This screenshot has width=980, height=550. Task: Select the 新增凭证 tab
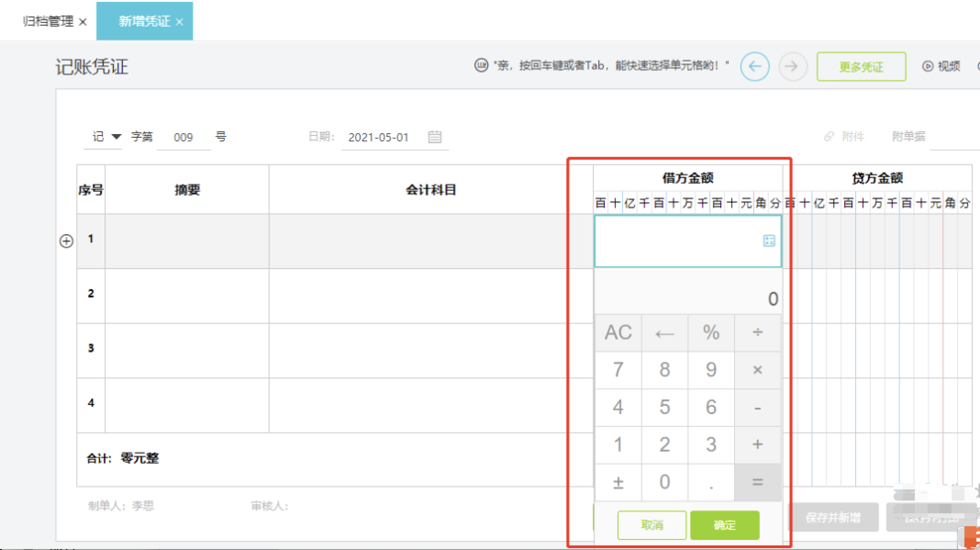[144, 21]
